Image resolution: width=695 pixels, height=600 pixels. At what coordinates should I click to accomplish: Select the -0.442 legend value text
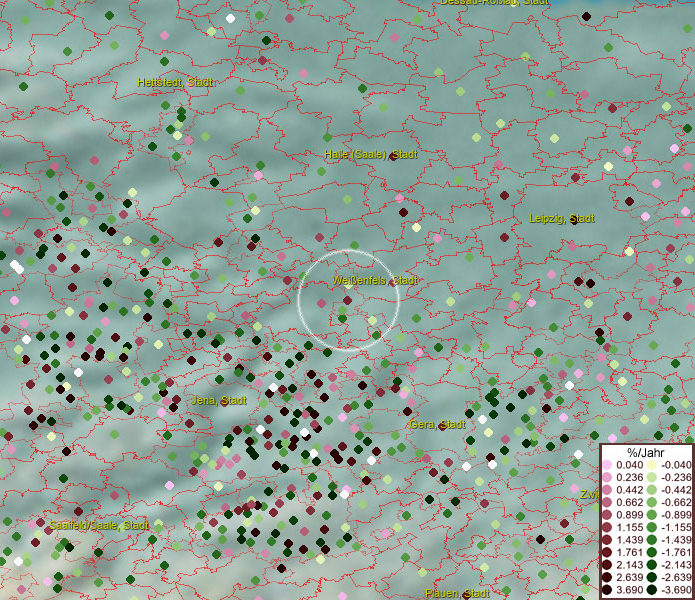tap(676, 490)
